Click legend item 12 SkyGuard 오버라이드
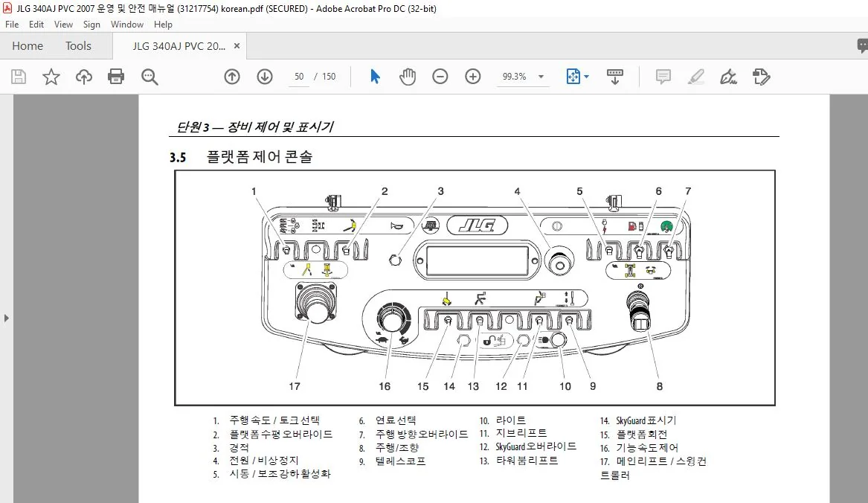The image size is (868, 503). 528,446
